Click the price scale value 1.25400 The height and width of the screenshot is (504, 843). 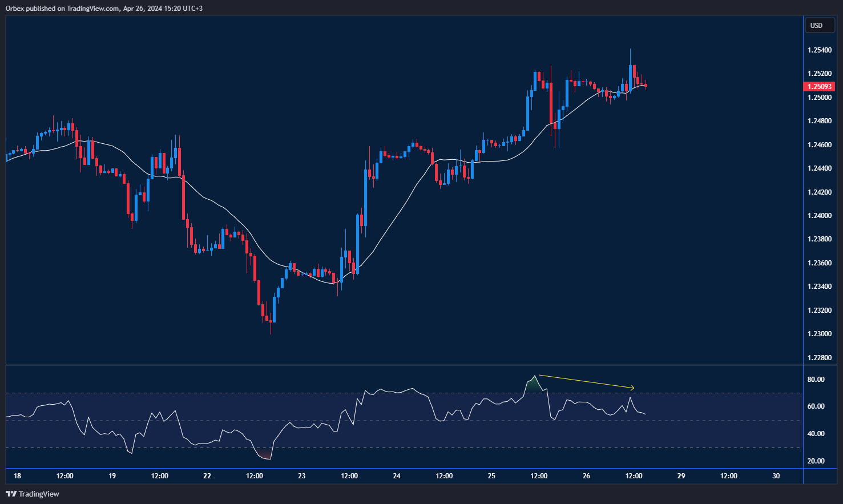click(x=820, y=50)
